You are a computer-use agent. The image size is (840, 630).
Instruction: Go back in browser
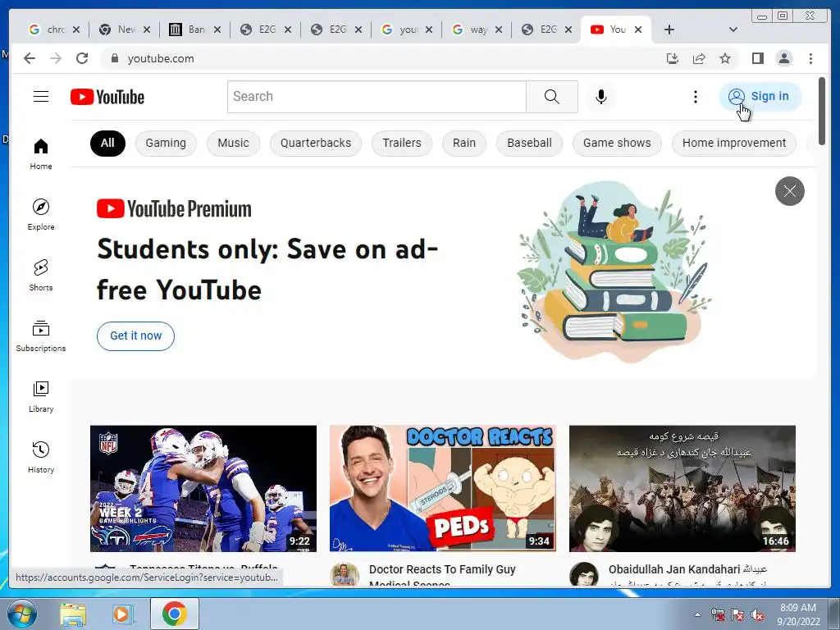(30, 58)
